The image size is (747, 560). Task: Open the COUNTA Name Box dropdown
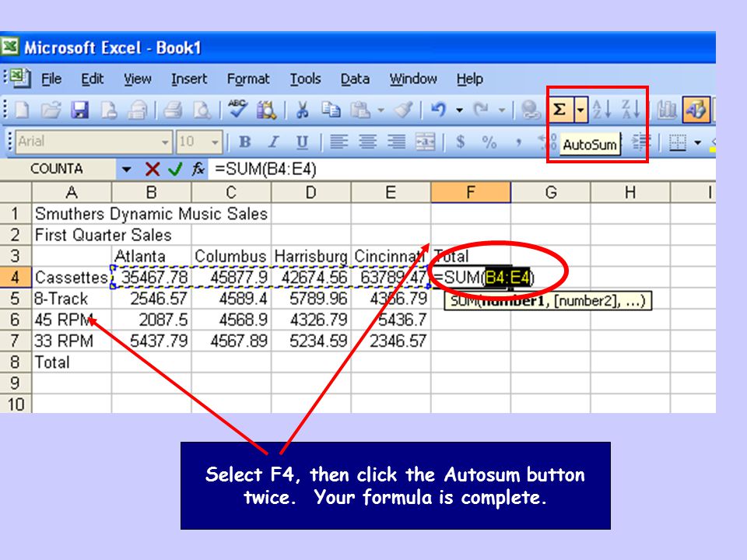click(126, 169)
